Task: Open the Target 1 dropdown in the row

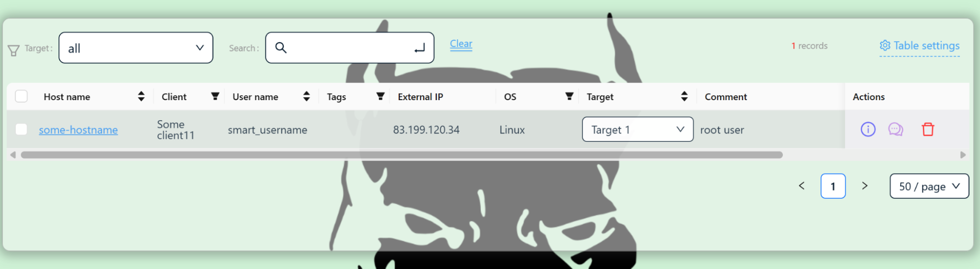Action: 637,130
